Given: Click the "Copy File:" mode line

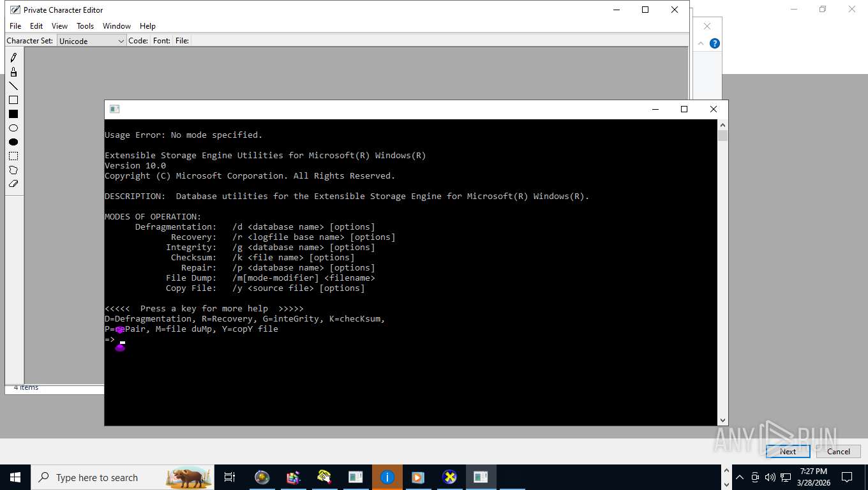Looking at the screenshot, I should pyautogui.click(x=266, y=288).
